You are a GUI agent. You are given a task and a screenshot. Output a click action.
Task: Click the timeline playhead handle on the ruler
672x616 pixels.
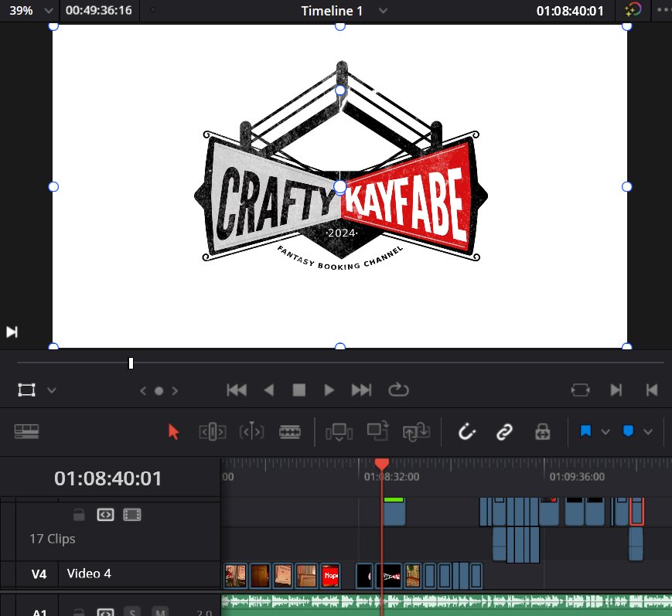tap(381, 464)
